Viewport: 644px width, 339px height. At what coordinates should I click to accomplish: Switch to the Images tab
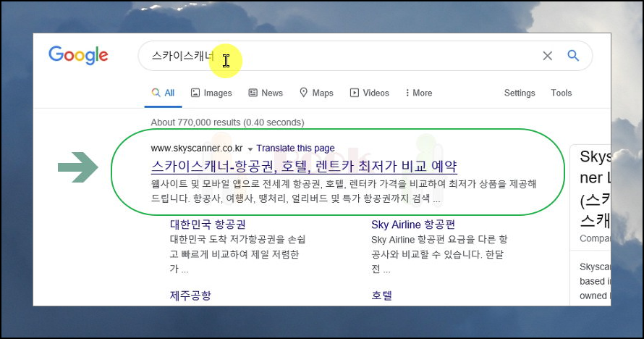[211, 93]
